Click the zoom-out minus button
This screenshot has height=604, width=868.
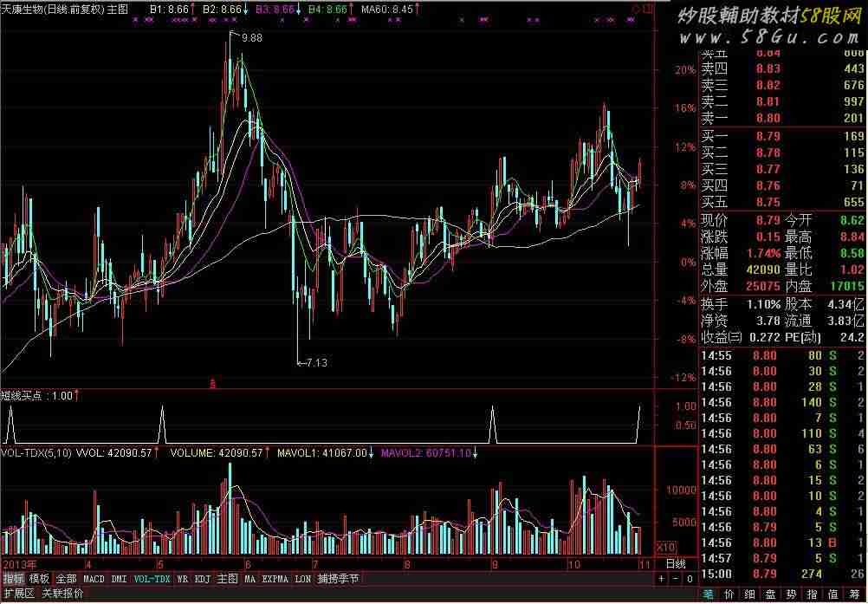[x=676, y=579]
